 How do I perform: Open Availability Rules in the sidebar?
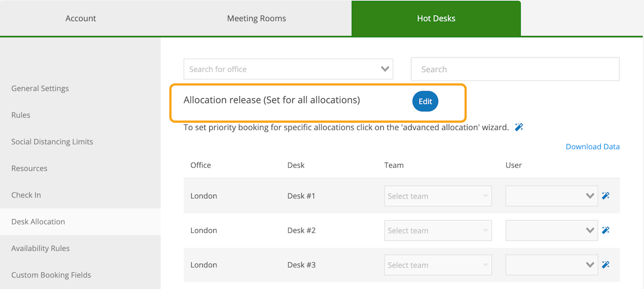tap(41, 248)
